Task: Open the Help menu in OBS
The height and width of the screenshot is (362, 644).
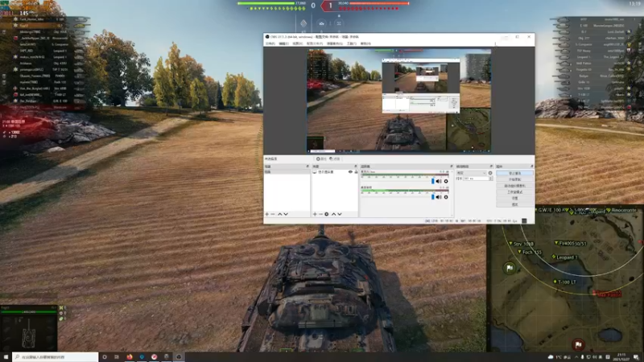Action: click(x=365, y=43)
